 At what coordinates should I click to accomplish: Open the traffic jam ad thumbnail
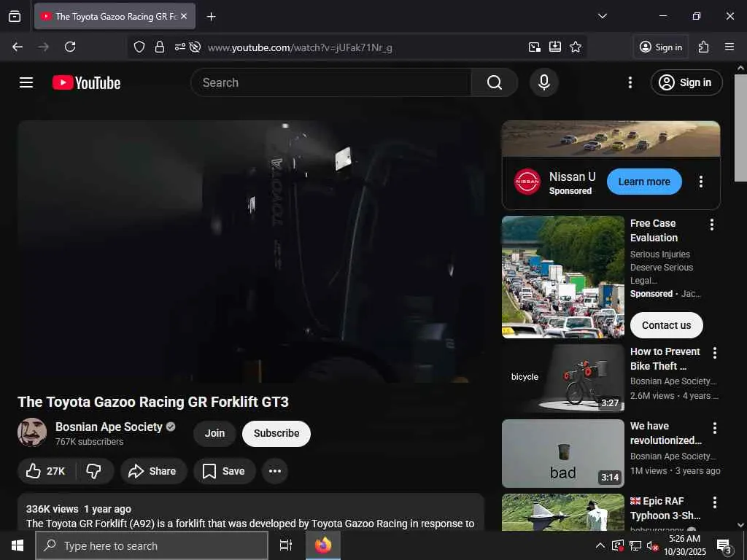pos(562,277)
